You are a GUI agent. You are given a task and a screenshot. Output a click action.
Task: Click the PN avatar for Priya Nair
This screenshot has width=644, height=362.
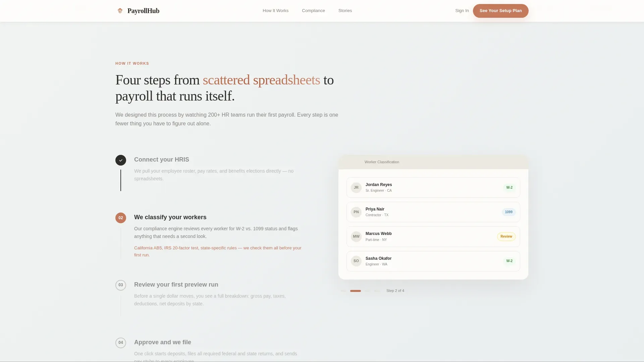356,212
